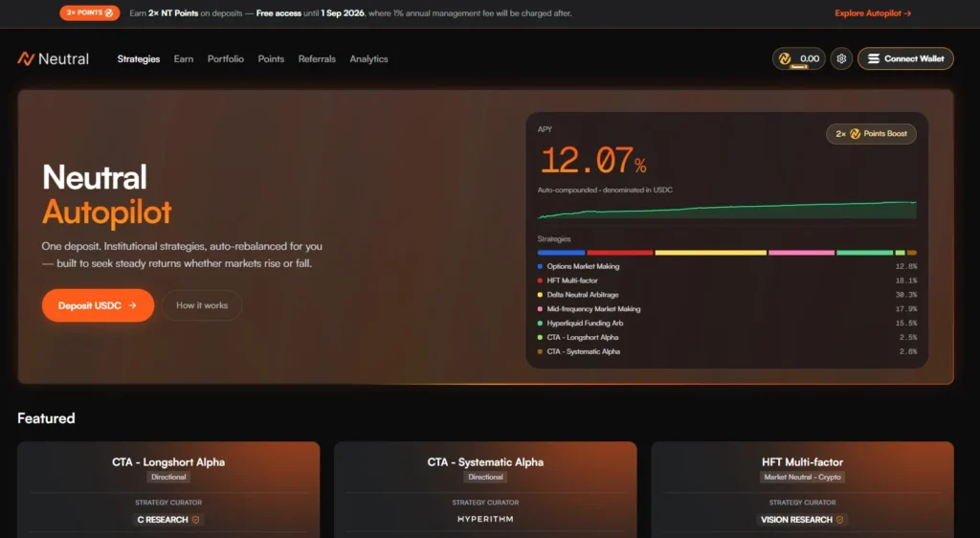Click the verified badge beside C RESEARCH
Image resolution: width=980 pixels, height=538 pixels.
point(195,520)
